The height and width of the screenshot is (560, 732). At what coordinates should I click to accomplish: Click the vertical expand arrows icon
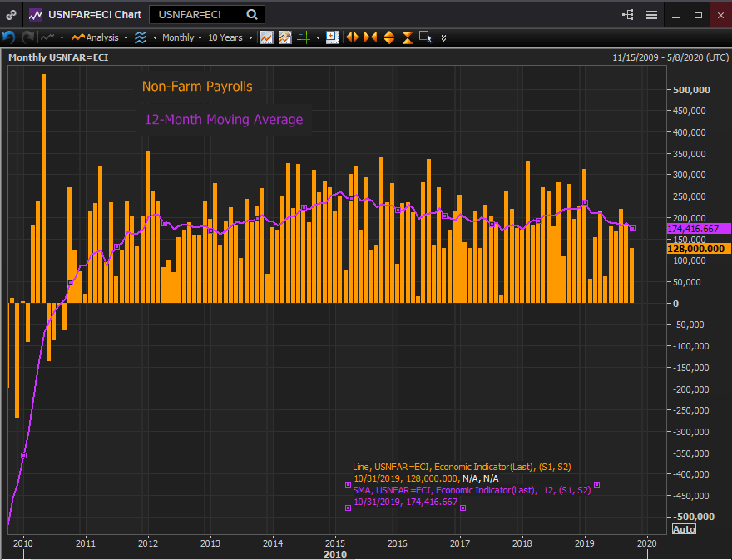[x=388, y=37]
